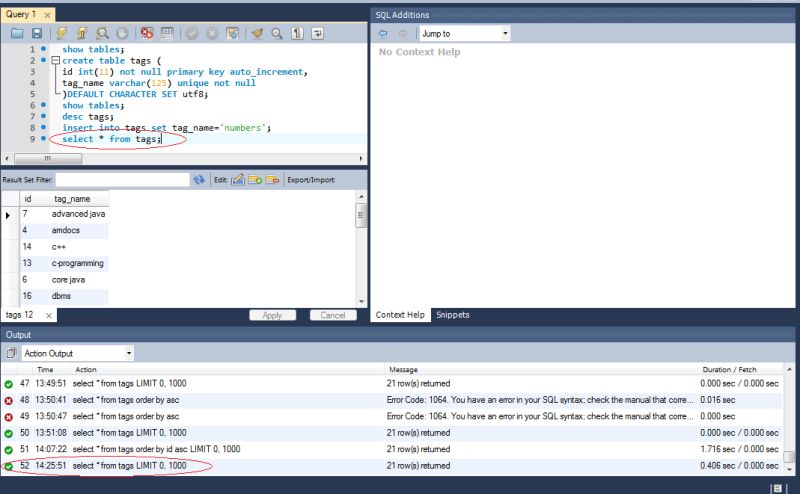Click the Export/Import label
This screenshot has width=800, height=494.
311,180
